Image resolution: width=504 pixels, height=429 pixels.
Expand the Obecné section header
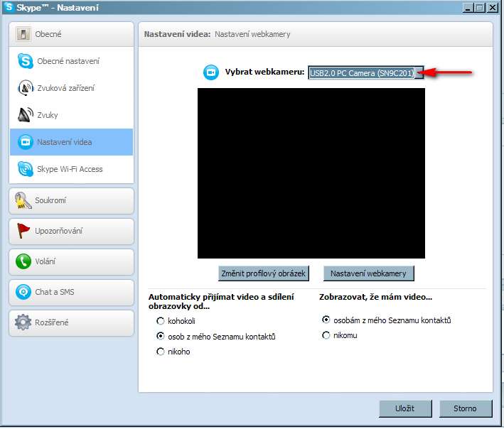pos(71,34)
